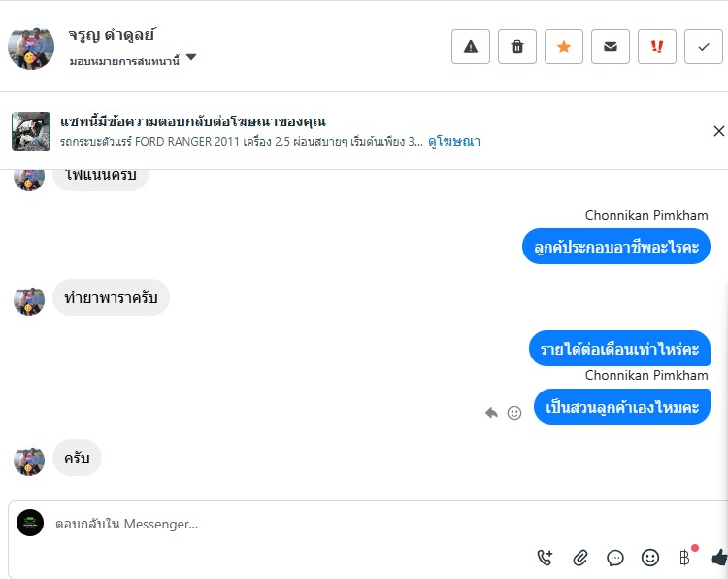Screen dimensions: 728x579
Task: Flag as priority with red exclamation marks
Action: pos(657,47)
